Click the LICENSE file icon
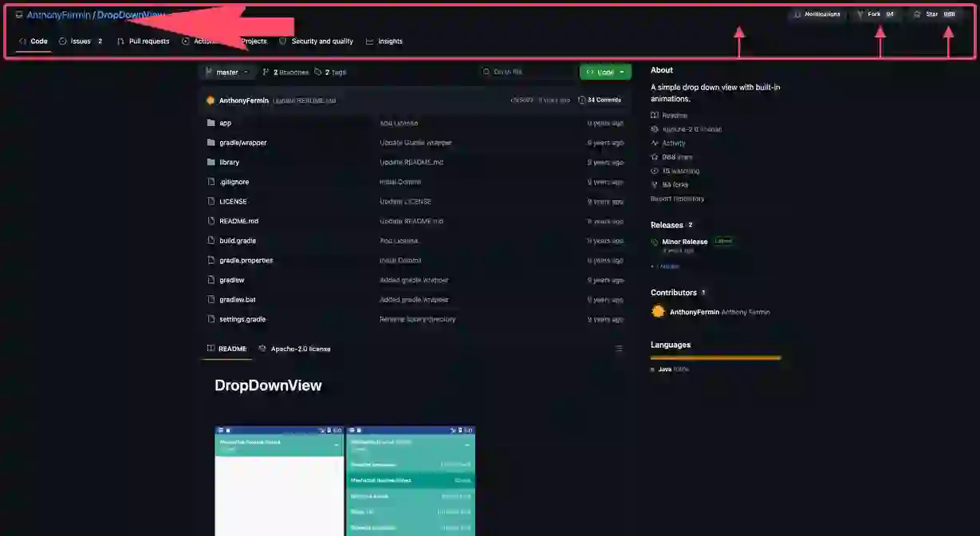980x536 pixels. [211, 202]
